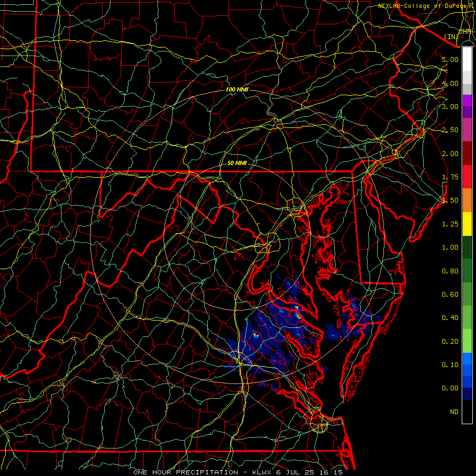Click the 'ONE HOUR PRECIPITATION' title text
Viewport: 476px width, 476px height.
(186, 472)
